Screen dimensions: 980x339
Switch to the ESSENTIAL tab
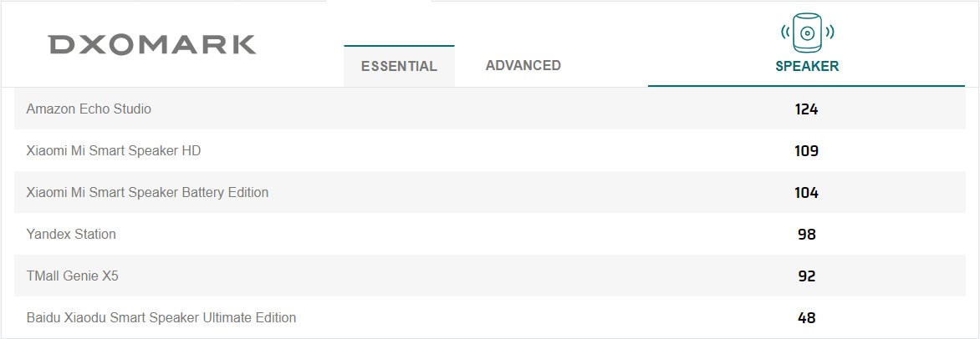pyautogui.click(x=399, y=66)
